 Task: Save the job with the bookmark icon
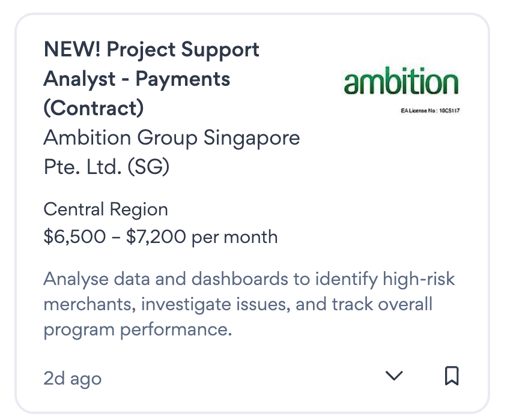(x=452, y=376)
